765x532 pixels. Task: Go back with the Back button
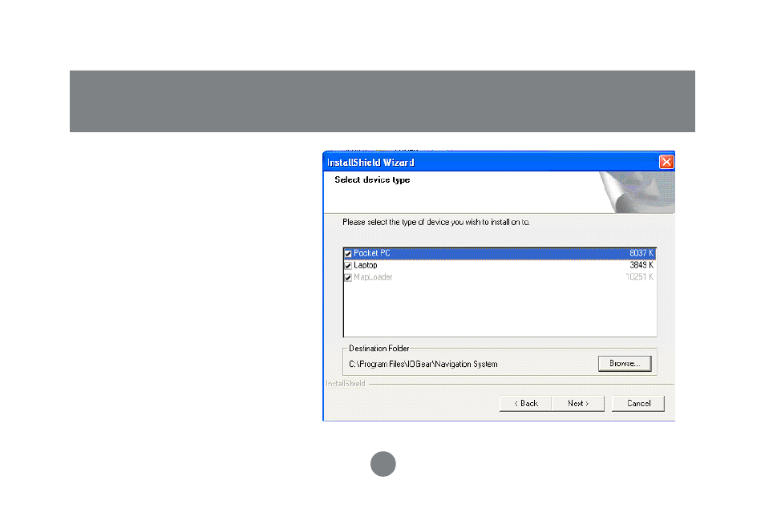525,403
